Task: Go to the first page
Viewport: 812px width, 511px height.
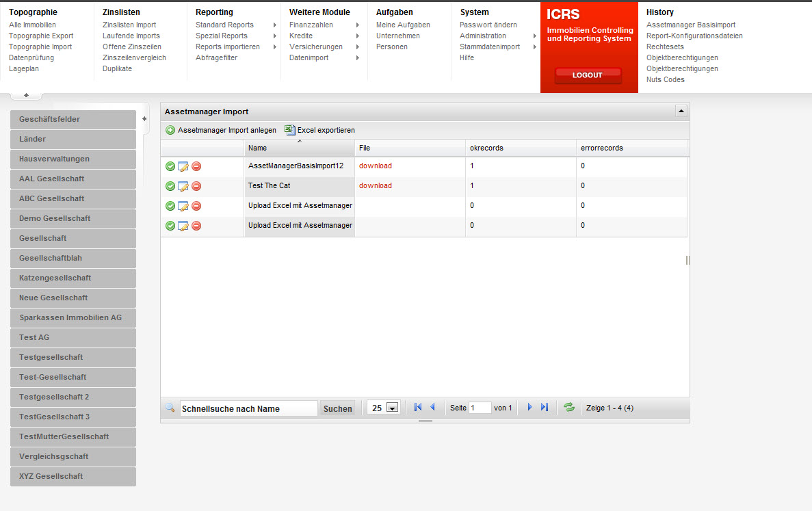Action: pos(418,408)
